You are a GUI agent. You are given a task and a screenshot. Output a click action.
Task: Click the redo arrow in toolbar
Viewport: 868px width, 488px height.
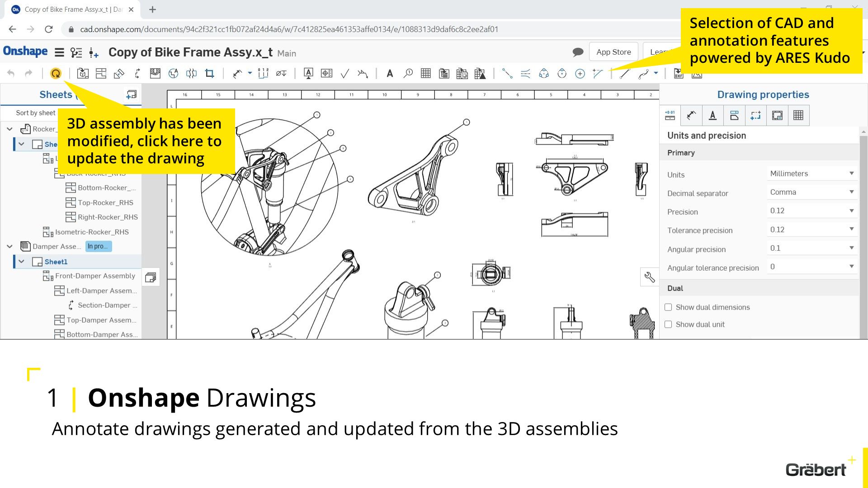[28, 73]
